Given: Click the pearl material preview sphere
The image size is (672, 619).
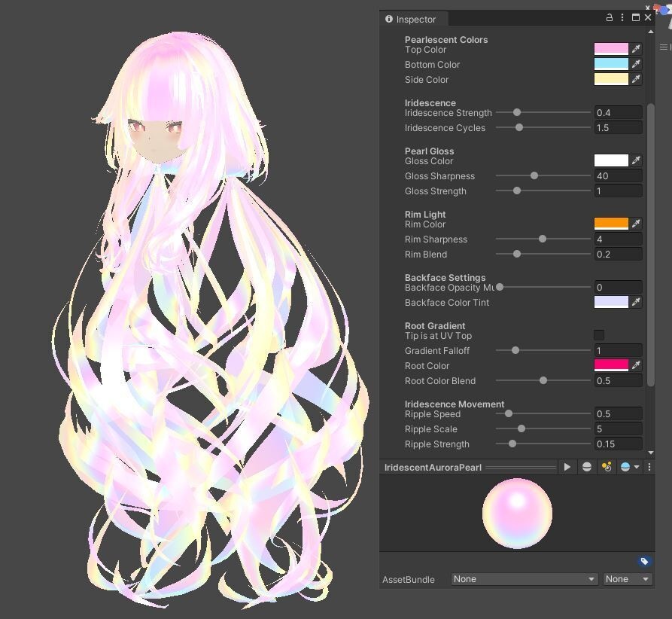Looking at the screenshot, I should point(517,514).
